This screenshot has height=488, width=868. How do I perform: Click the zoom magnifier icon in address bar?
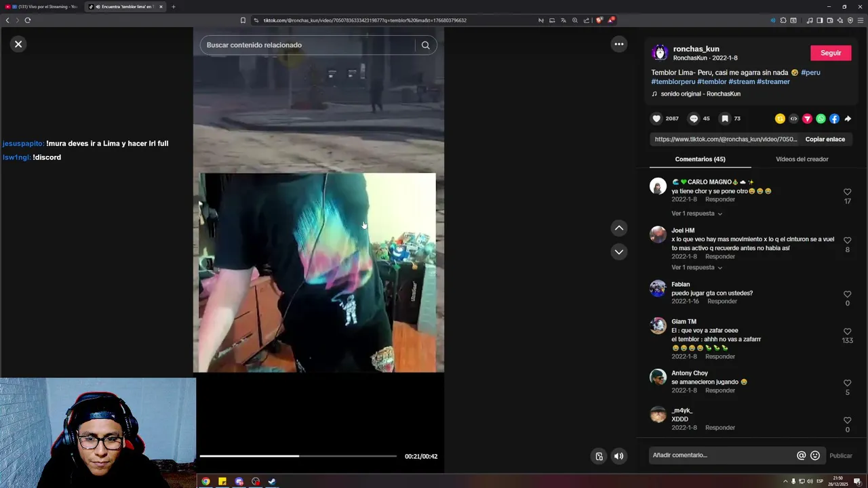575,20
